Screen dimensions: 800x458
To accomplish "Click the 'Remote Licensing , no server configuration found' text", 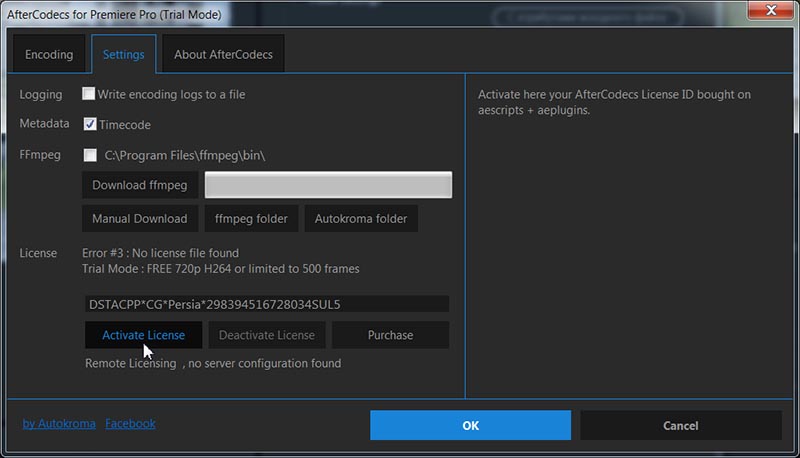I will point(213,363).
